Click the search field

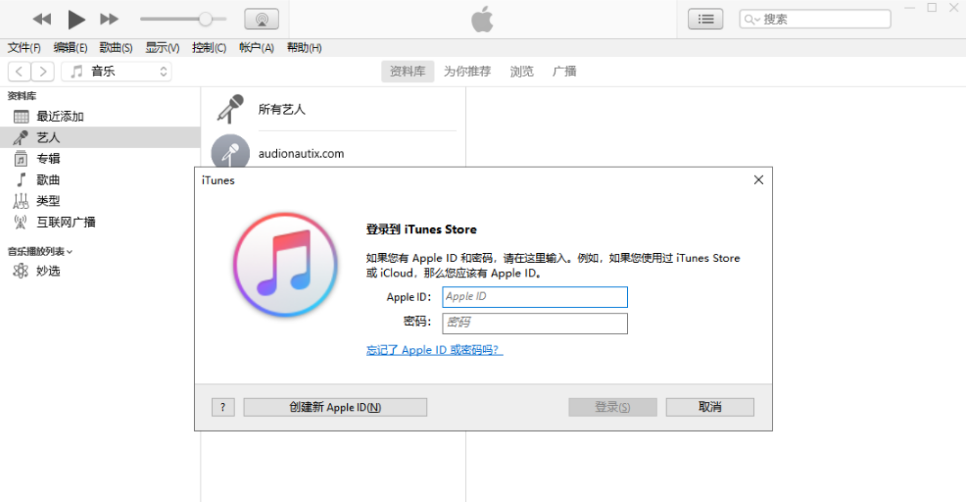pos(815,19)
